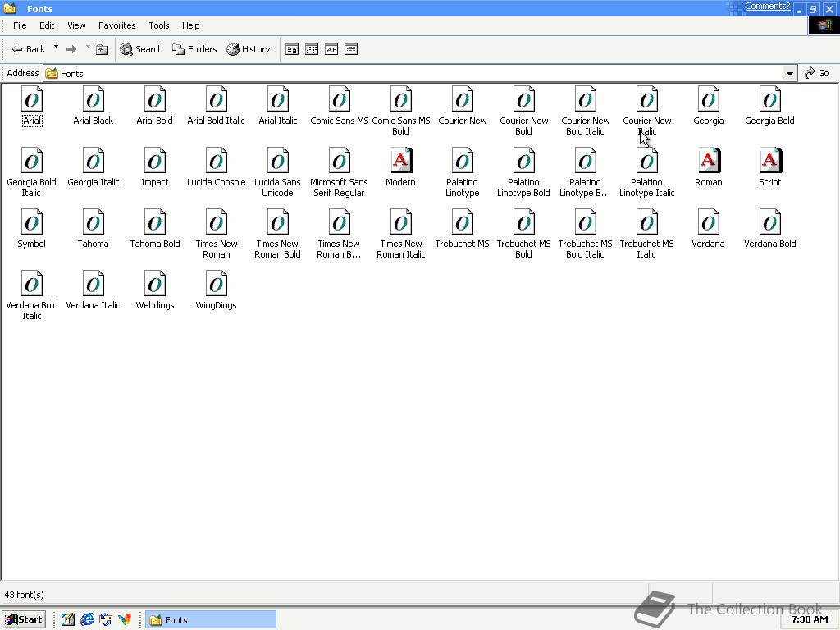
Task: Click the Up folder toolbar icon
Action: pyautogui.click(x=102, y=50)
